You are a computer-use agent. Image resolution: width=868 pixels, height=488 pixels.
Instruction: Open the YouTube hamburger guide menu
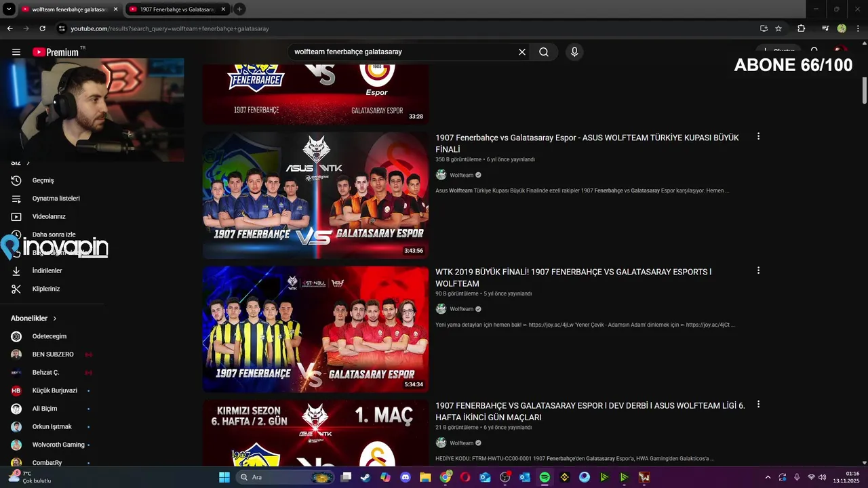pyautogui.click(x=16, y=52)
